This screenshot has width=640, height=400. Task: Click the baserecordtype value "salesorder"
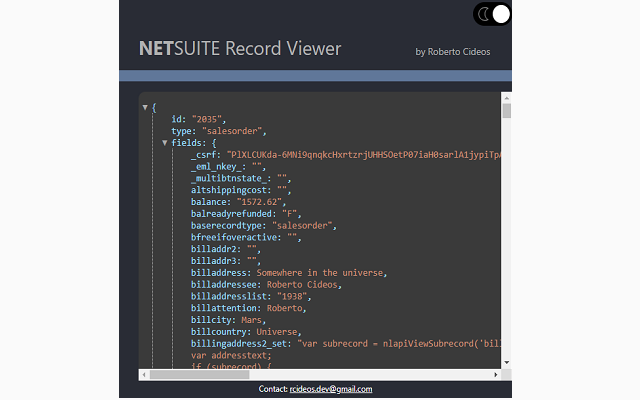click(302, 226)
